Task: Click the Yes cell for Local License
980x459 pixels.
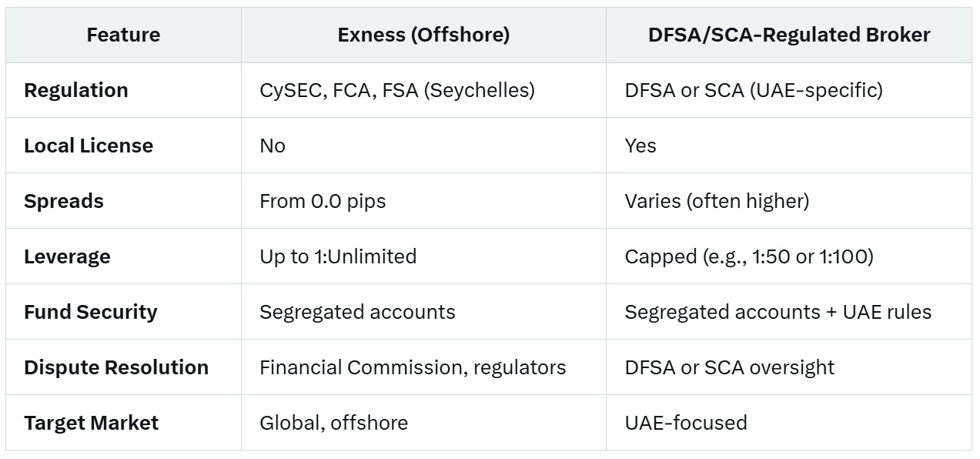Action: 641,146
